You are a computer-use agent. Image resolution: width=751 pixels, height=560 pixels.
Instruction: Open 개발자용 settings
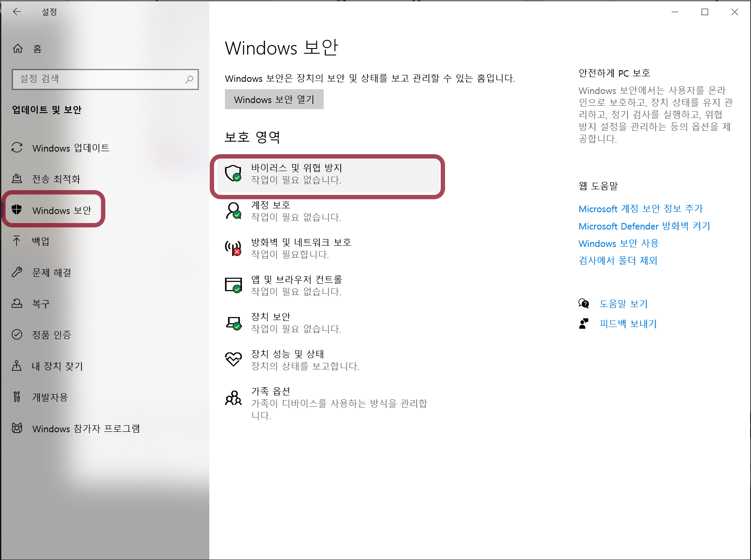(104, 397)
